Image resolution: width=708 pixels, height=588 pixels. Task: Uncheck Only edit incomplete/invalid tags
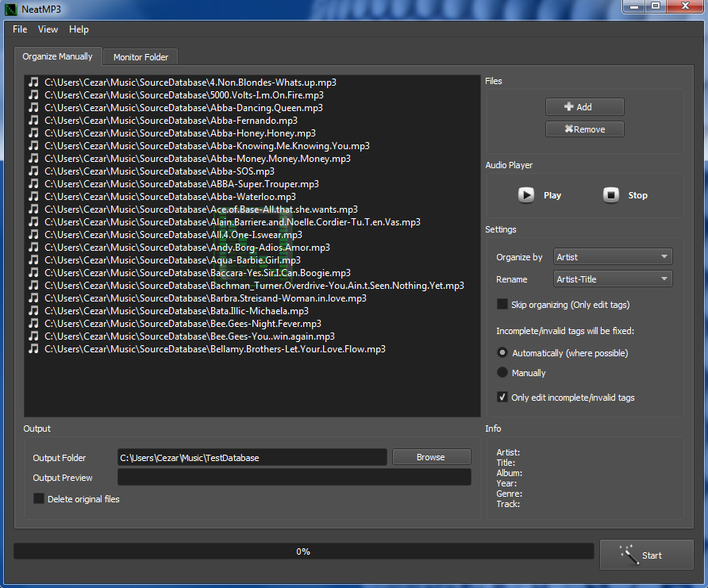point(502,397)
